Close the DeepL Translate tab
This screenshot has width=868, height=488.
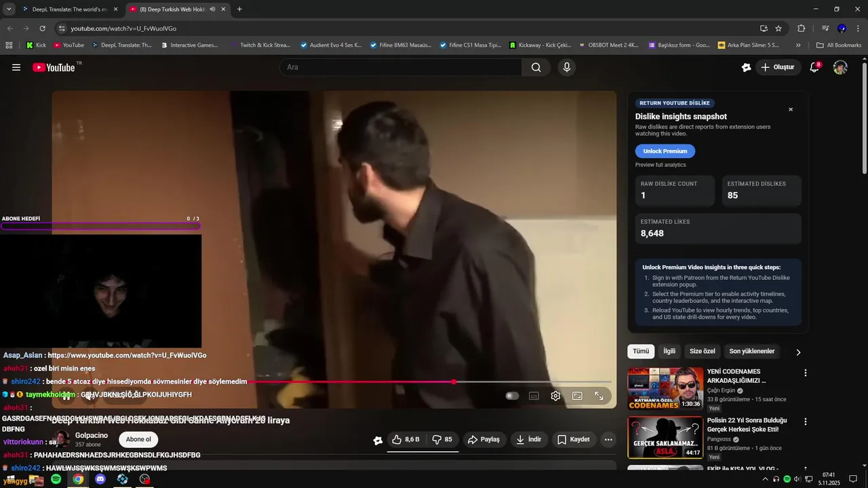pos(115,9)
